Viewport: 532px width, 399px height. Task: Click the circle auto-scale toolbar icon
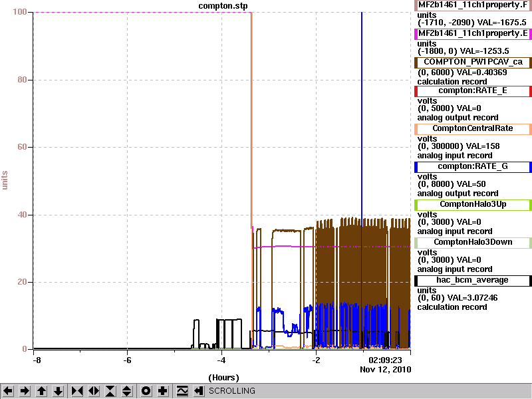(146, 391)
